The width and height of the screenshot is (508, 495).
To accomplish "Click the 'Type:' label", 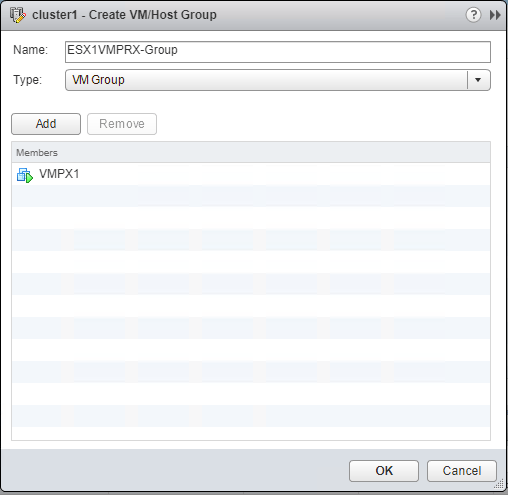I will click(27, 80).
